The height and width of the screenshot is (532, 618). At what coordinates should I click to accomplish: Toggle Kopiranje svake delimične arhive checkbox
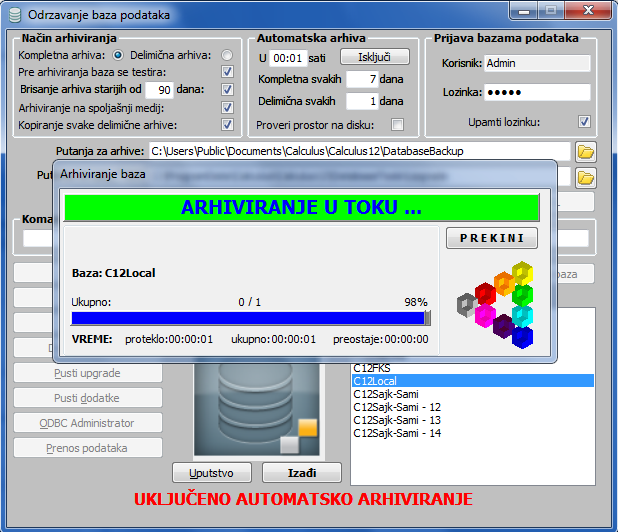point(227,125)
